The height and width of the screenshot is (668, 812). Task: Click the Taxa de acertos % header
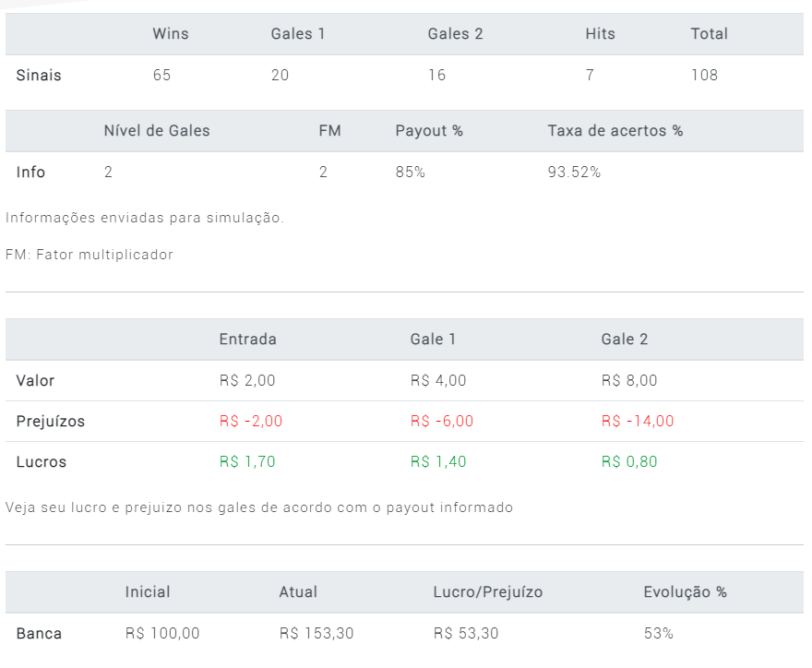(x=615, y=130)
